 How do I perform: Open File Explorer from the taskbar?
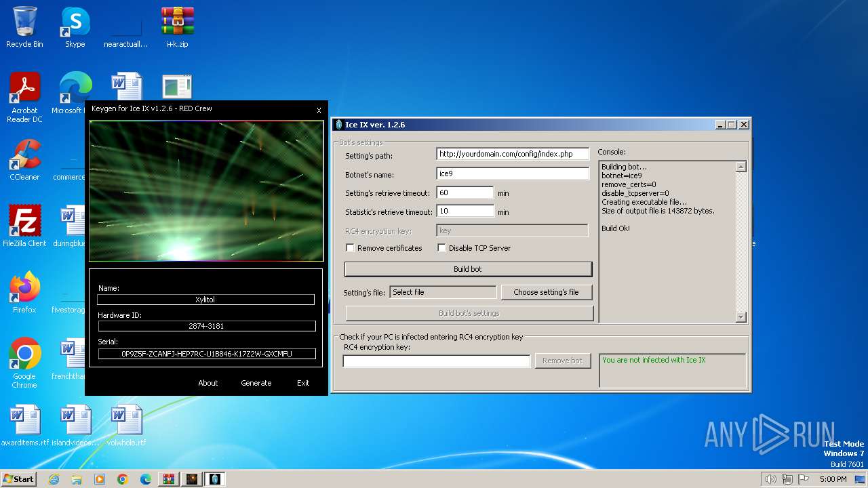[77, 479]
